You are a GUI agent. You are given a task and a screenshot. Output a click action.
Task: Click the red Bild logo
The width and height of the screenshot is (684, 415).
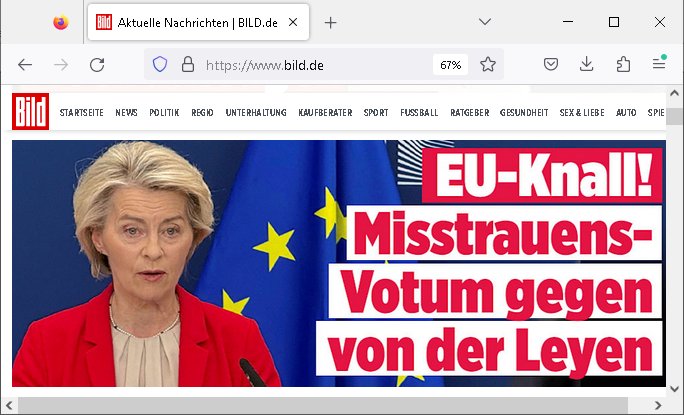point(31,111)
